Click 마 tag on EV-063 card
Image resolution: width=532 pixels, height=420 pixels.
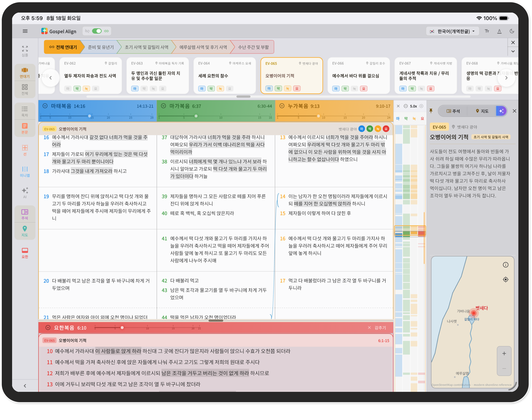(135, 89)
